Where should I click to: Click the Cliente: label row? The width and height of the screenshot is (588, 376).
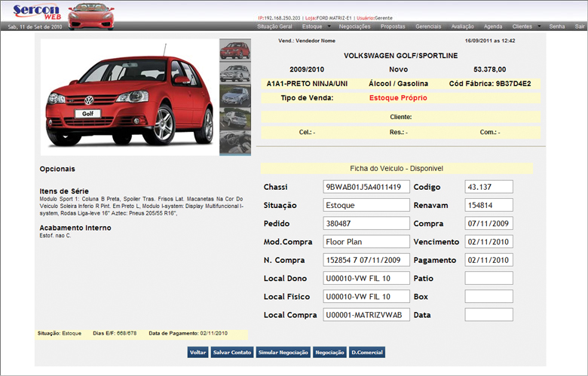[x=400, y=117]
